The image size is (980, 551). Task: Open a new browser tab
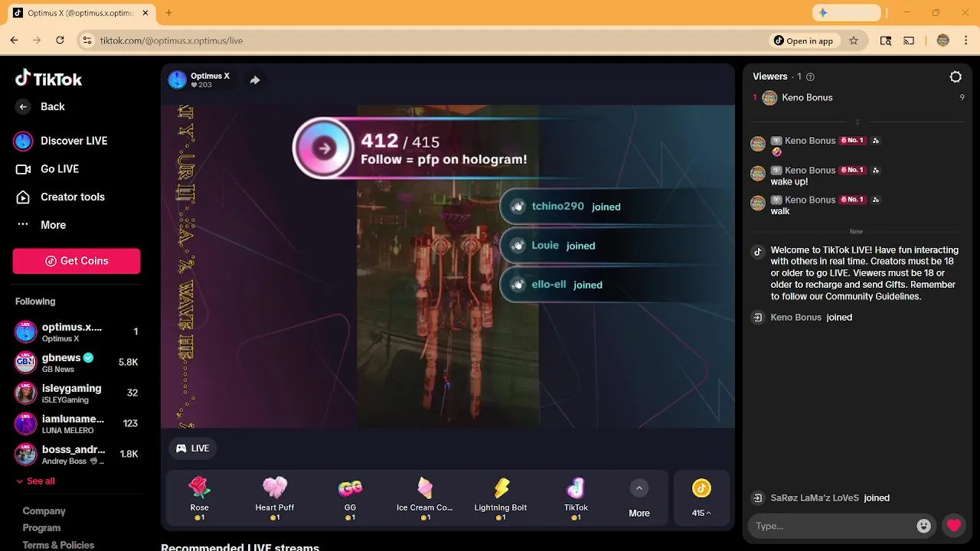click(x=168, y=13)
